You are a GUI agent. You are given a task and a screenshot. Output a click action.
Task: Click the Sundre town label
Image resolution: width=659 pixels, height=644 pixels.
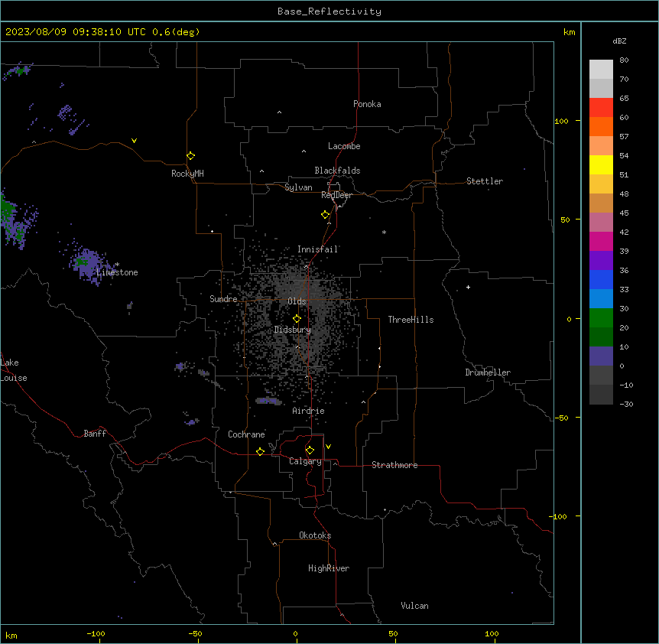tap(223, 299)
